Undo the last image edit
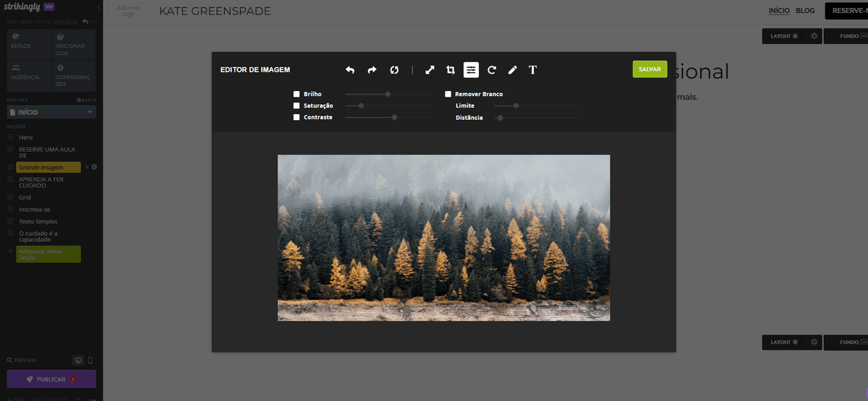Screen dimensions: 868x401 (350, 70)
